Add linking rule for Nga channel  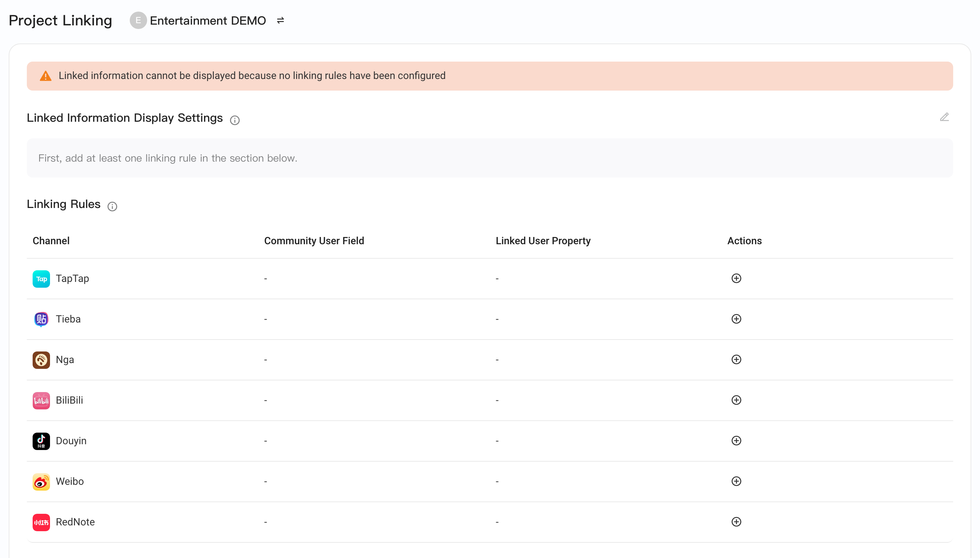(x=736, y=359)
